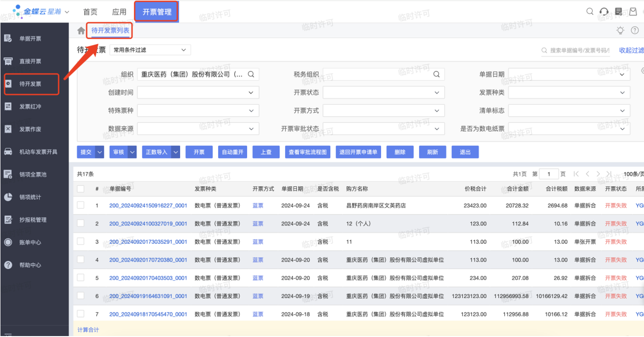Check row 6 checkbox
644x337 pixels.
tap(81, 296)
